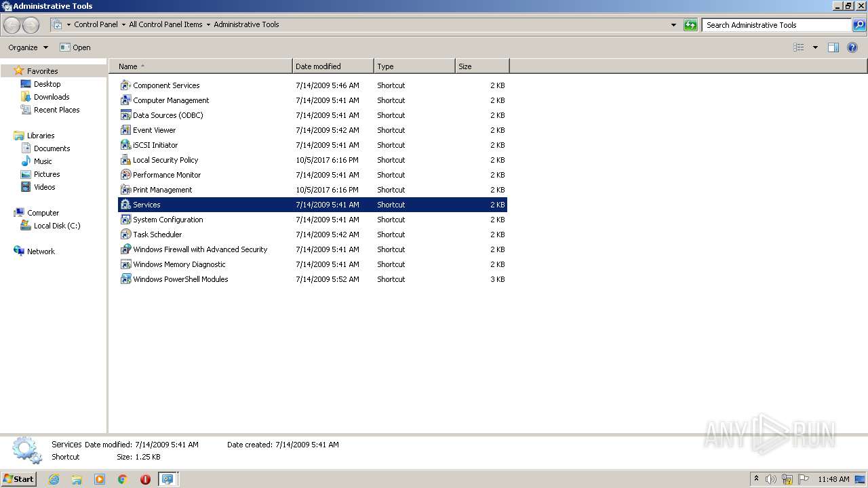Open Desktop in the navigation pane
Viewport: 868px width, 488px height.
point(47,84)
